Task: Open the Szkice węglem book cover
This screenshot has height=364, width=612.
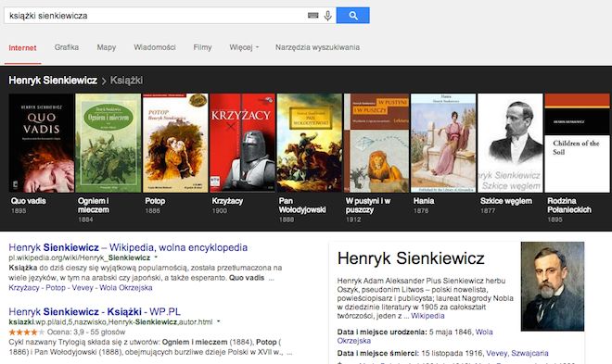Action: point(511,143)
